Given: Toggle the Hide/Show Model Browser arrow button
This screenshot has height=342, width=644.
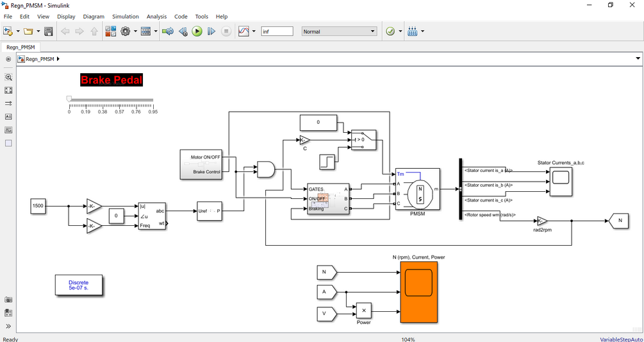Looking at the screenshot, I should click(x=8, y=59).
